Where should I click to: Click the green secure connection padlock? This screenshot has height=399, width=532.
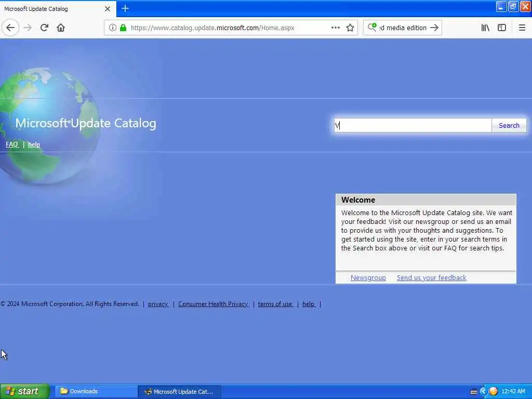click(x=123, y=28)
